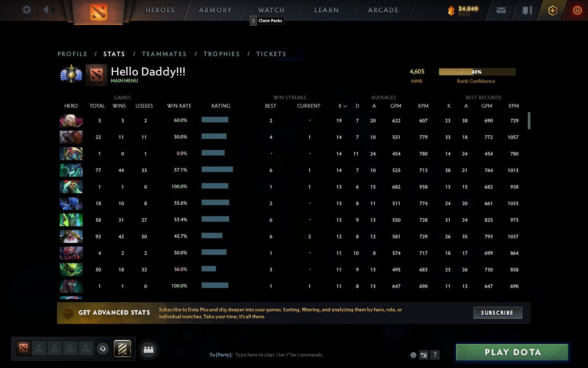The width and height of the screenshot is (588, 368).
Task: Open the mail inbox icon
Action: (501, 10)
